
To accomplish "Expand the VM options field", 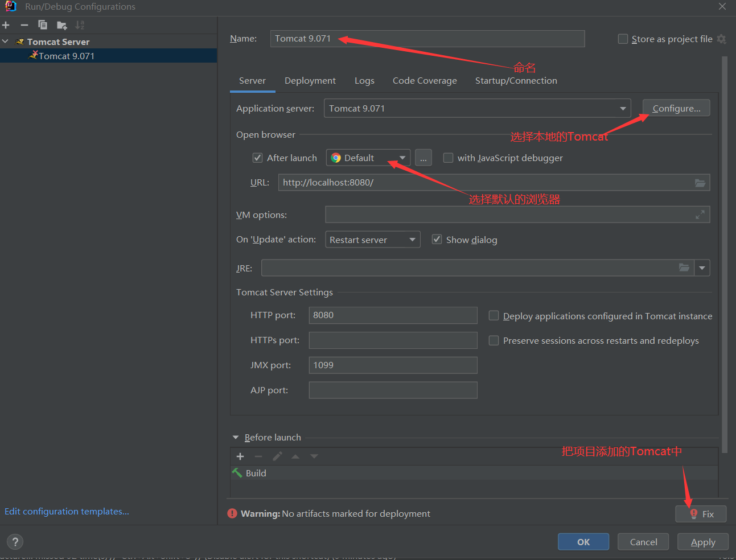I will click(x=700, y=215).
